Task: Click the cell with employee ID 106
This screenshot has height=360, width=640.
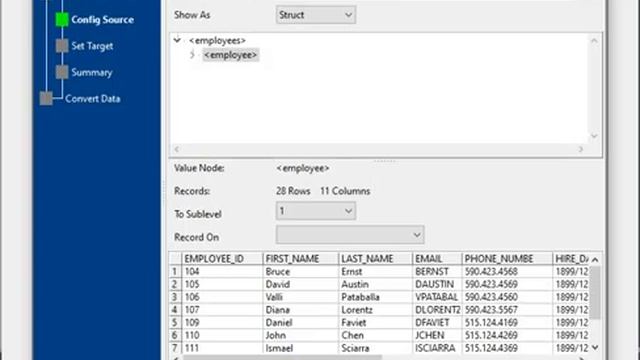Action: click(222, 297)
